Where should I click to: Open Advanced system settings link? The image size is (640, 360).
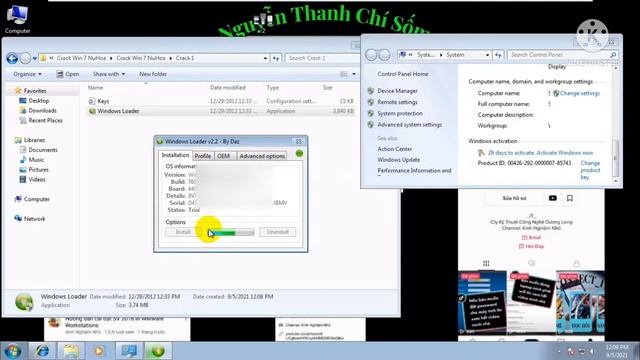click(x=409, y=125)
